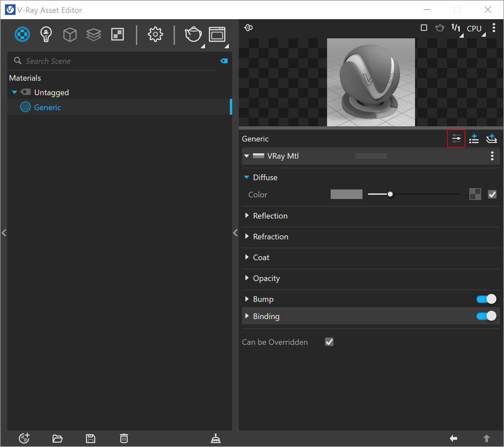Click the open folder import icon
Image resolution: width=504 pixels, height=447 pixels.
click(58, 439)
